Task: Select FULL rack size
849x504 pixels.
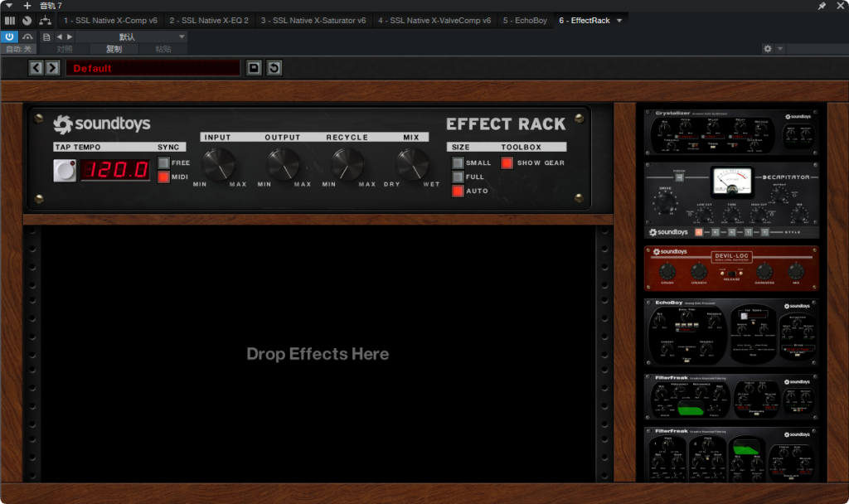Action: [x=458, y=177]
